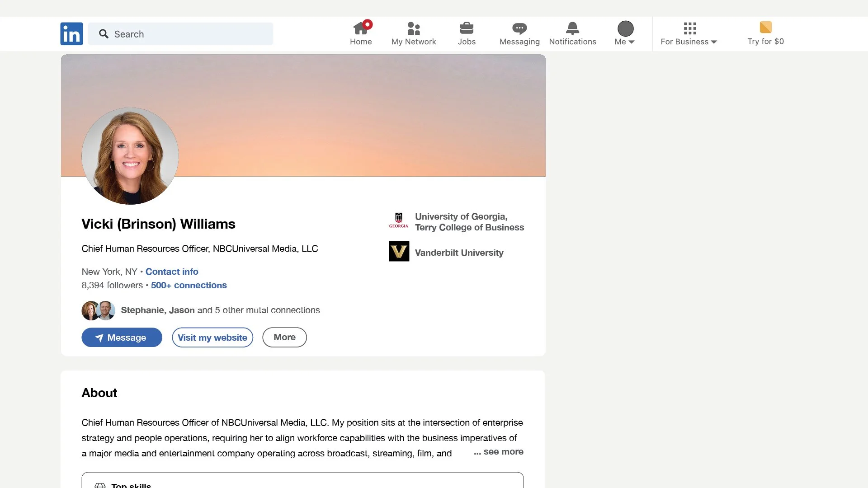Open the Contact info link
The width and height of the screenshot is (868, 488).
[172, 272]
